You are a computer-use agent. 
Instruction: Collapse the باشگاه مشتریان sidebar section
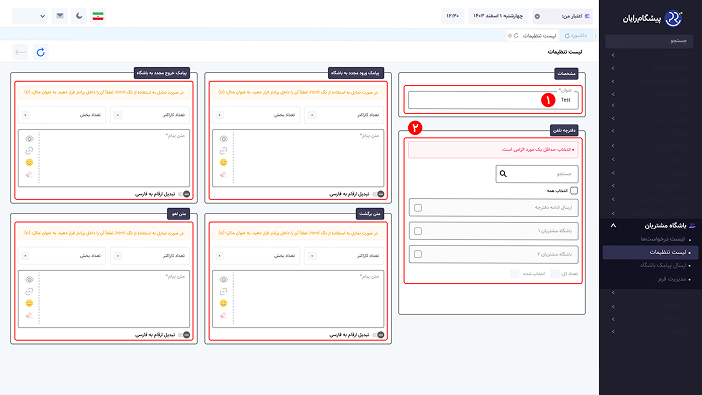(613, 226)
